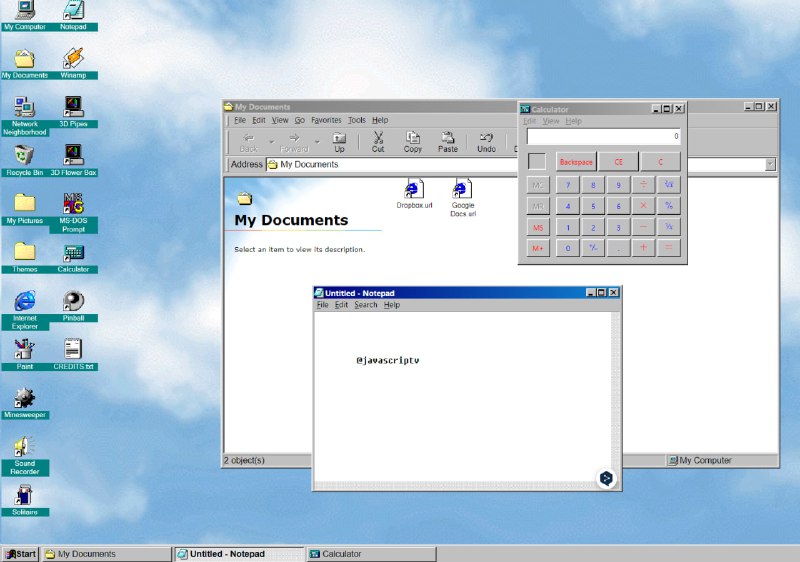The image size is (800, 562).
Task: Click the Backspace button in Calculator
Action: pyautogui.click(x=576, y=162)
